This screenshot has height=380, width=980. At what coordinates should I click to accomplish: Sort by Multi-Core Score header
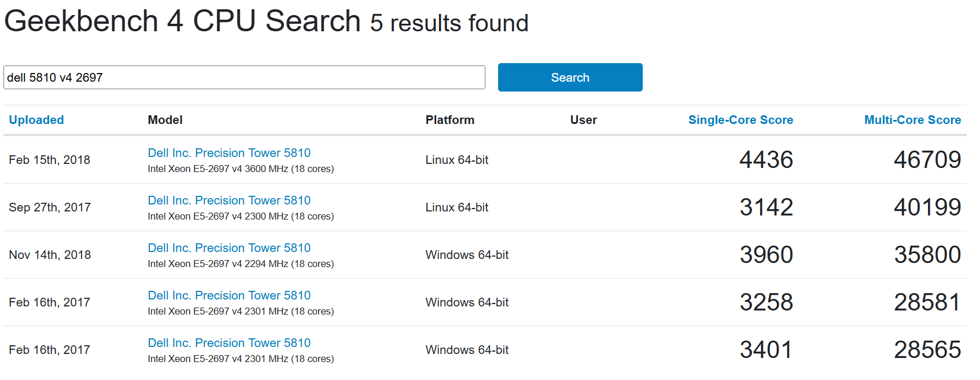912,120
